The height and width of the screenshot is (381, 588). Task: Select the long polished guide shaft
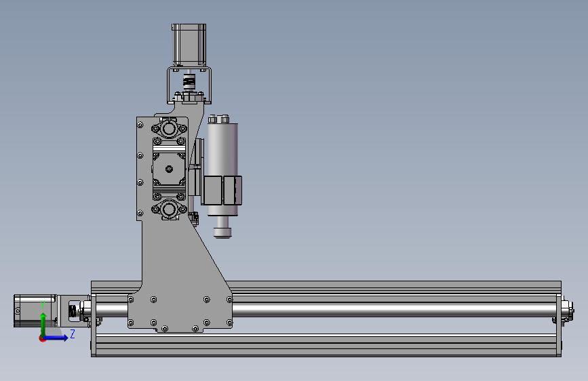click(x=394, y=310)
